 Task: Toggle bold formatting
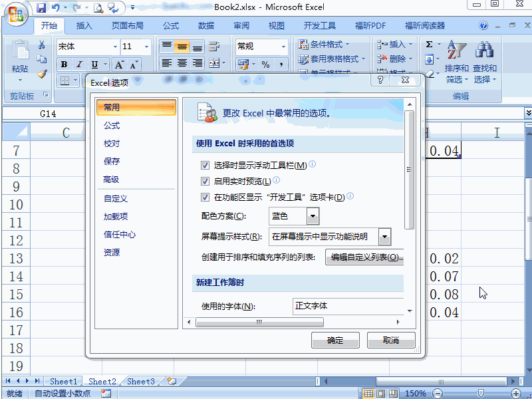(x=63, y=65)
